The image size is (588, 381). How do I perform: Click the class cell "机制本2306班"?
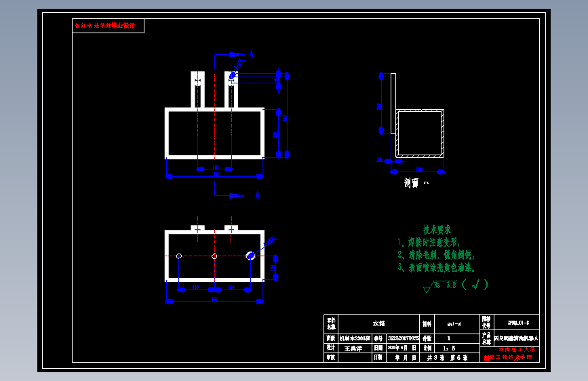tap(355, 338)
